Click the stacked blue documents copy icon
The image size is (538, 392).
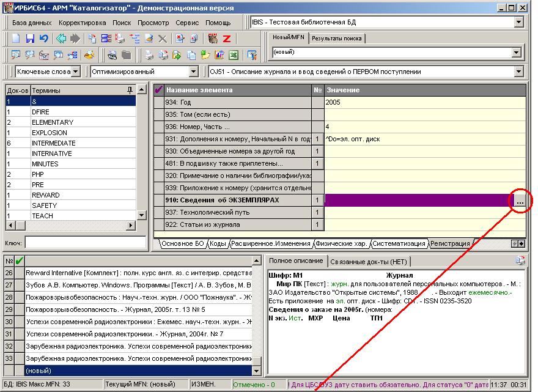pos(191,55)
